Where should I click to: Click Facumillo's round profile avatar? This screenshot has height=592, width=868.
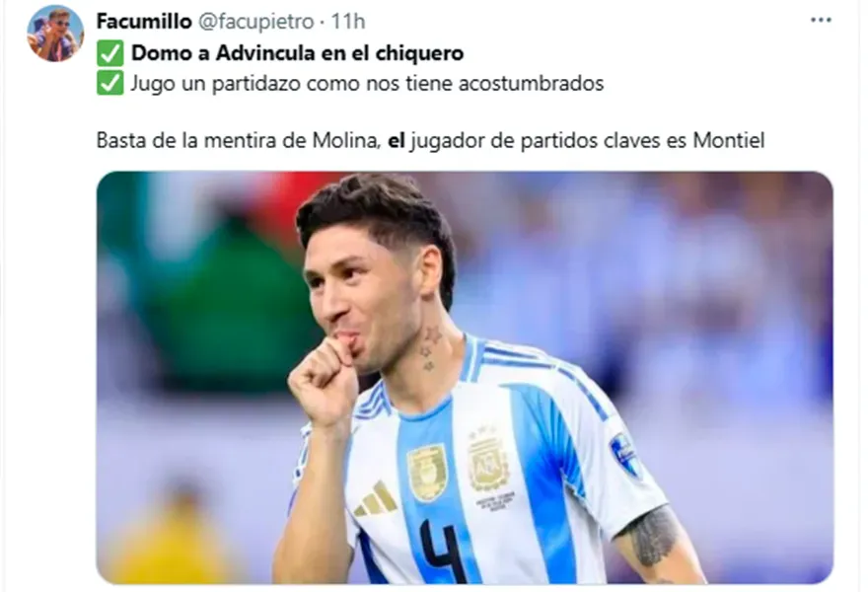pyautogui.click(x=55, y=34)
